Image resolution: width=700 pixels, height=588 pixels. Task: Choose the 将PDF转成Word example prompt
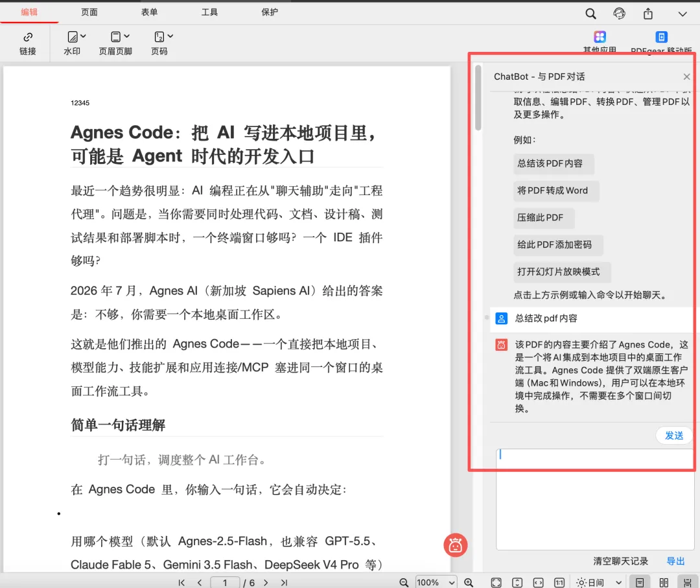point(556,191)
